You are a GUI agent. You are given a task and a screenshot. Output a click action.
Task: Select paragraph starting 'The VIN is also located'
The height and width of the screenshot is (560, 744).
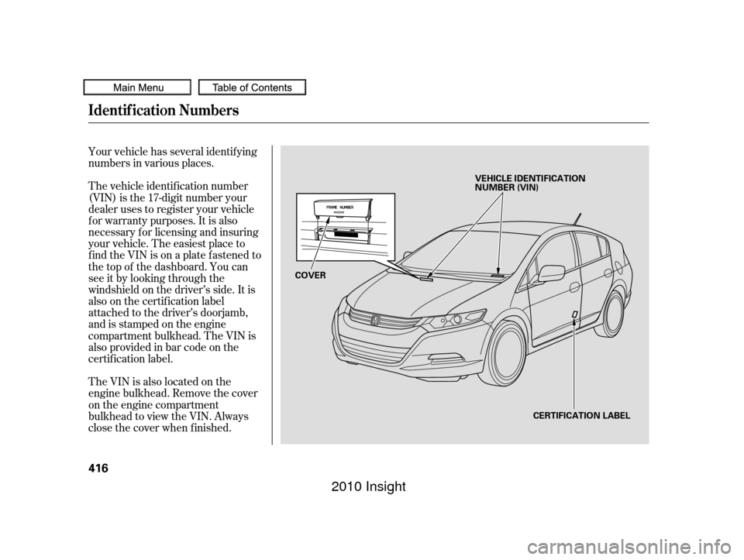pos(173,405)
